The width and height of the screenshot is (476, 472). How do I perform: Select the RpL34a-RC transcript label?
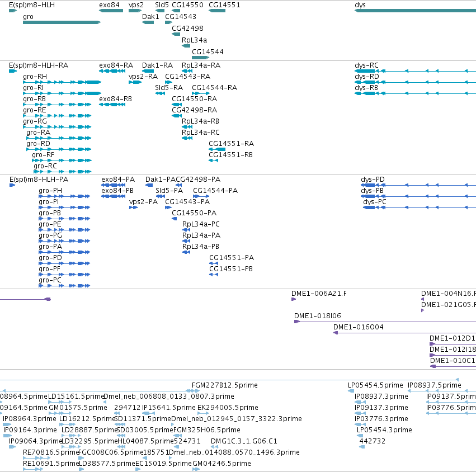tap(201, 133)
